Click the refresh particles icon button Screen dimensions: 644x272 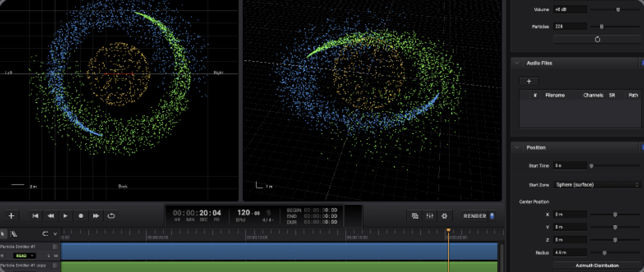click(597, 39)
